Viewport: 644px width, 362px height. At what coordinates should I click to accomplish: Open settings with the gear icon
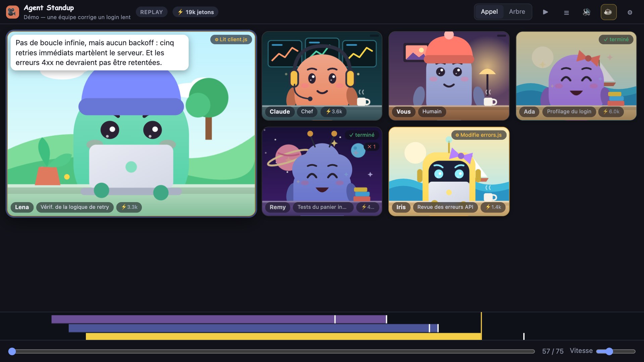[630, 12]
